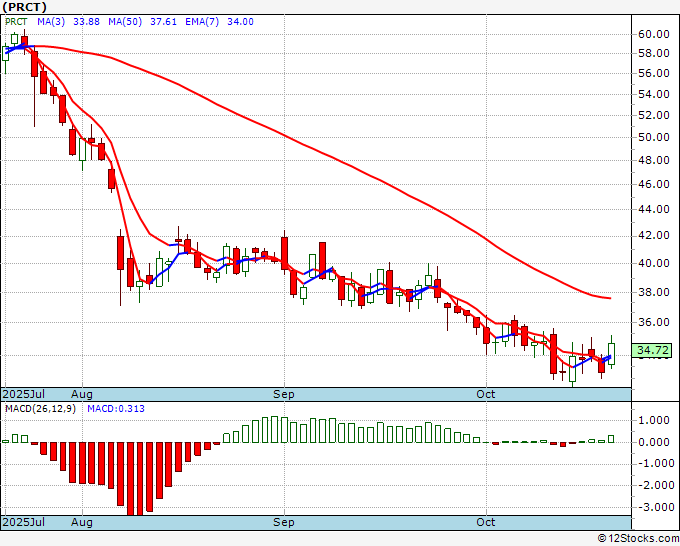
Task: Click the Oct marker on price timeline
Action: pos(485,394)
